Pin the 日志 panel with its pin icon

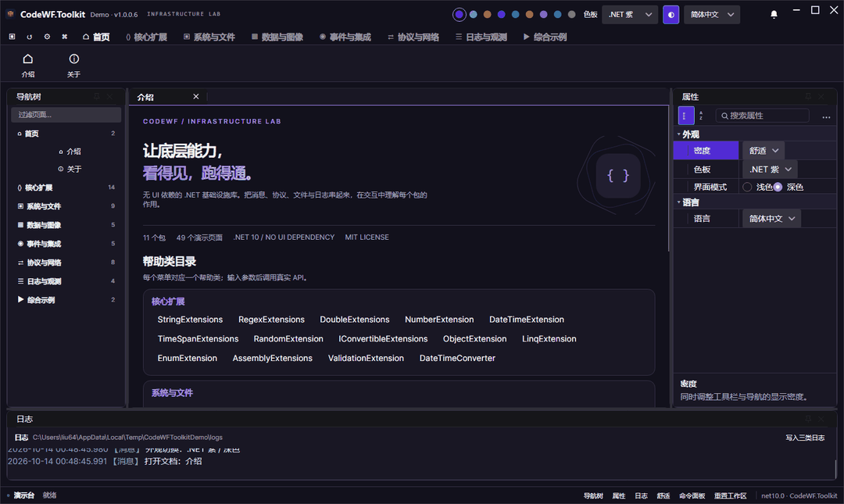(809, 418)
